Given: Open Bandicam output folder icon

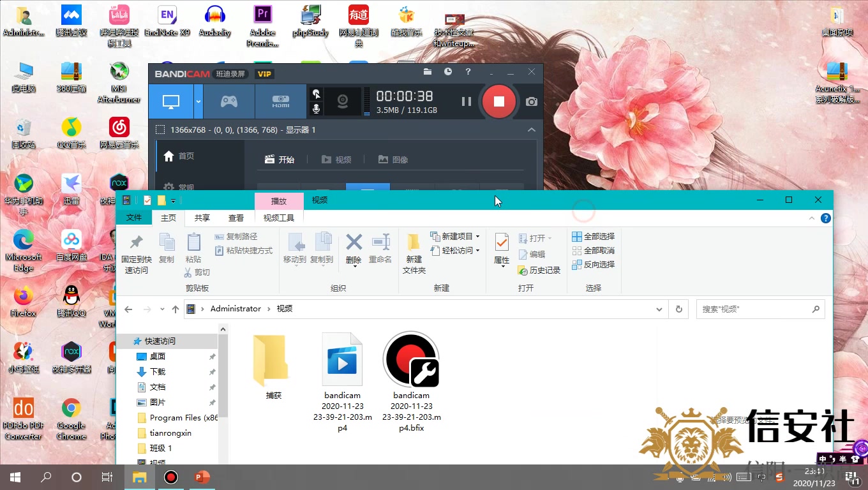Looking at the screenshot, I should pyautogui.click(x=428, y=72).
